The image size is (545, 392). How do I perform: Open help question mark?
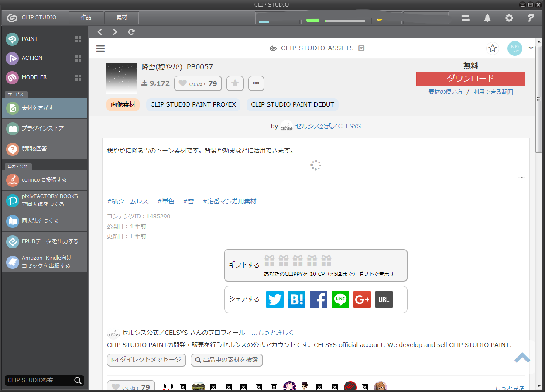tap(531, 18)
